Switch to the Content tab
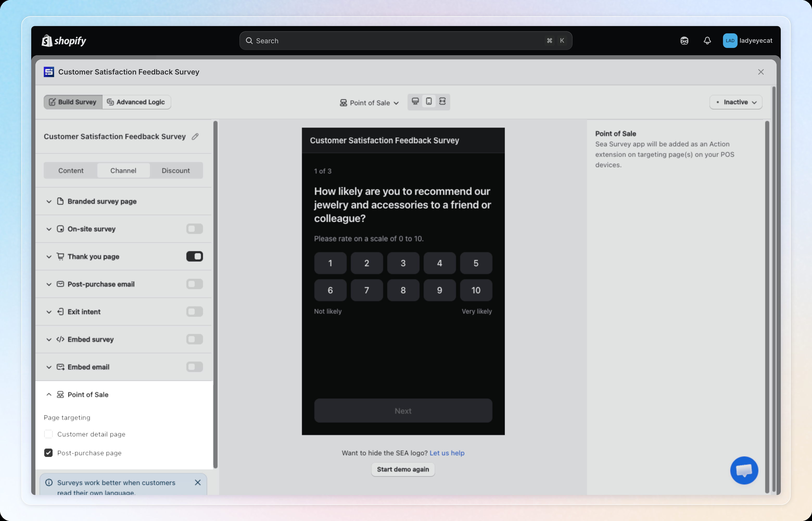812x521 pixels. click(71, 171)
